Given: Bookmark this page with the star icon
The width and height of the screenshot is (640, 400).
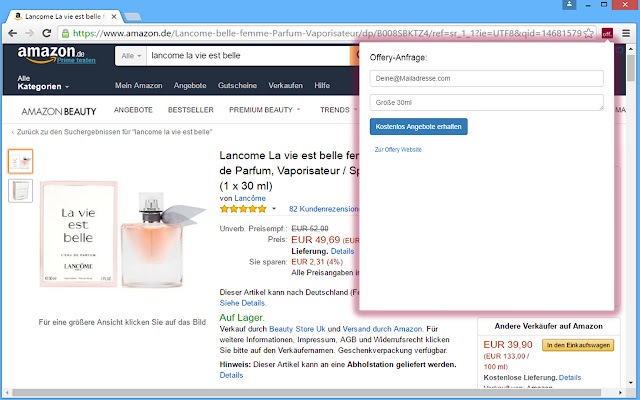Looking at the screenshot, I should pyautogui.click(x=589, y=34).
